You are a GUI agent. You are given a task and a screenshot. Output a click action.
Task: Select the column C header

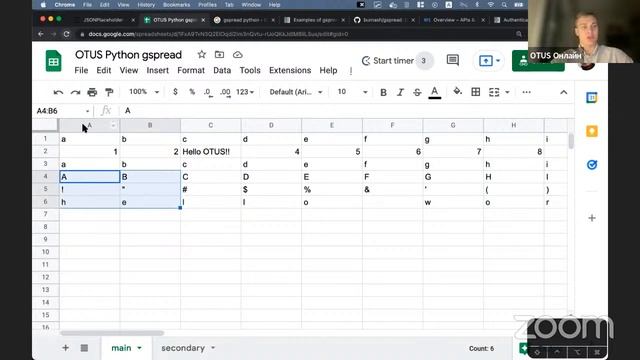[x=211, y=125]
